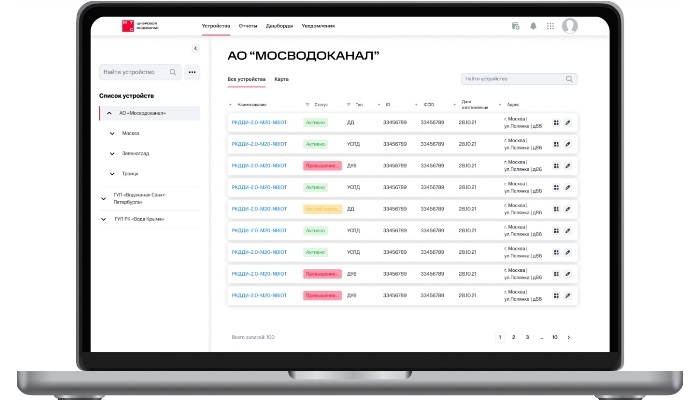Open the Отчеты top tab
The image size is (700, 400).
click(248, 26)
